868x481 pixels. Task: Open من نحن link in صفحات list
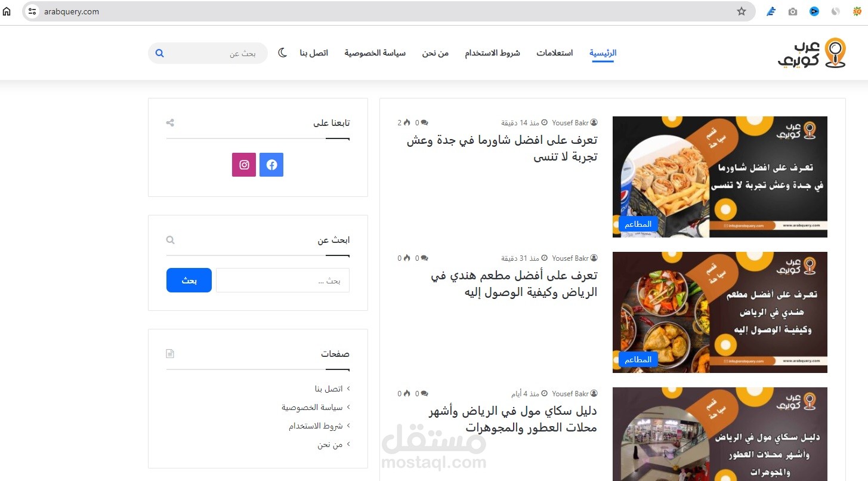tap(330, 445)
